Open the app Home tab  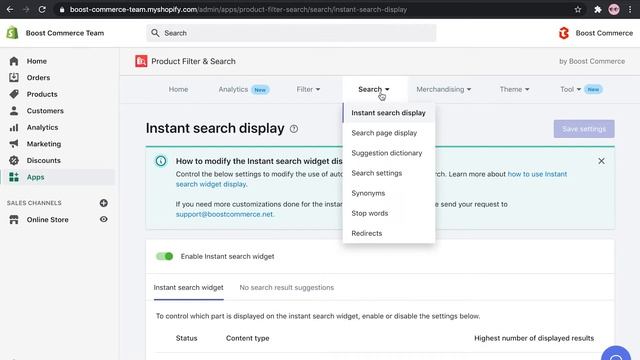pyautogui.click(x=178, y=89)
